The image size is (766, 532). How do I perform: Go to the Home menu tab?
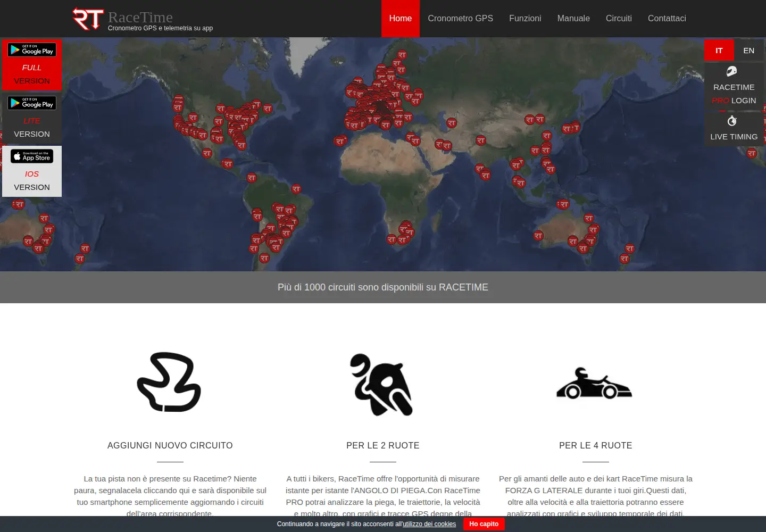[x=401, y=19]
